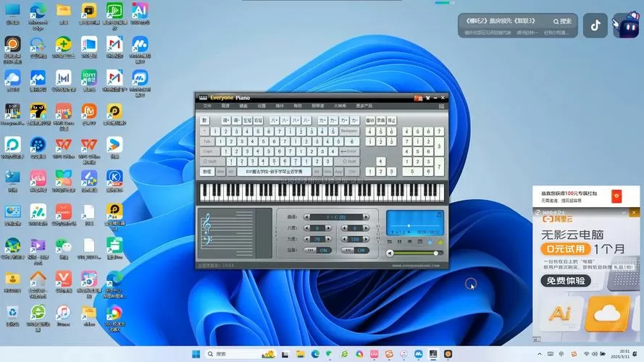Screen dimensions: 644x362
Task: Mute using speaker icon beside volume slider
Action: 390,253
